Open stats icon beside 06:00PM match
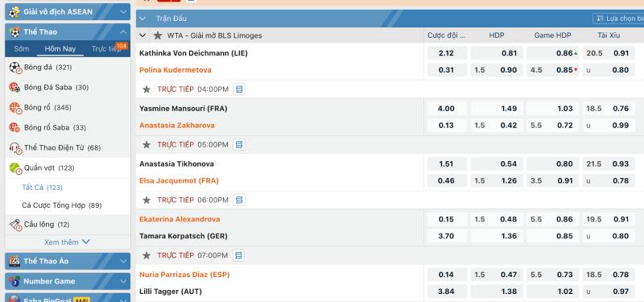The width and height of the screenshot is (644, 302). 239,200
